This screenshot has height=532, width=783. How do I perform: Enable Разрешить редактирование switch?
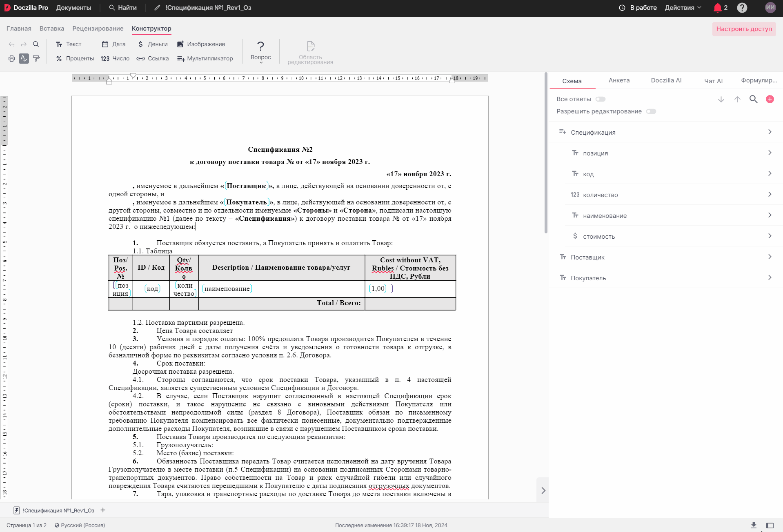click(x=651, y=111)
